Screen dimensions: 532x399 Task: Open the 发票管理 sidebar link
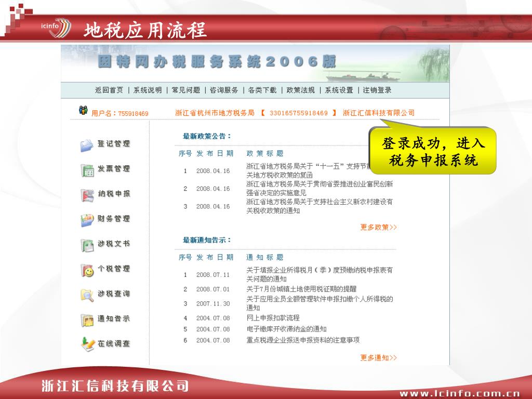[114, 169]
